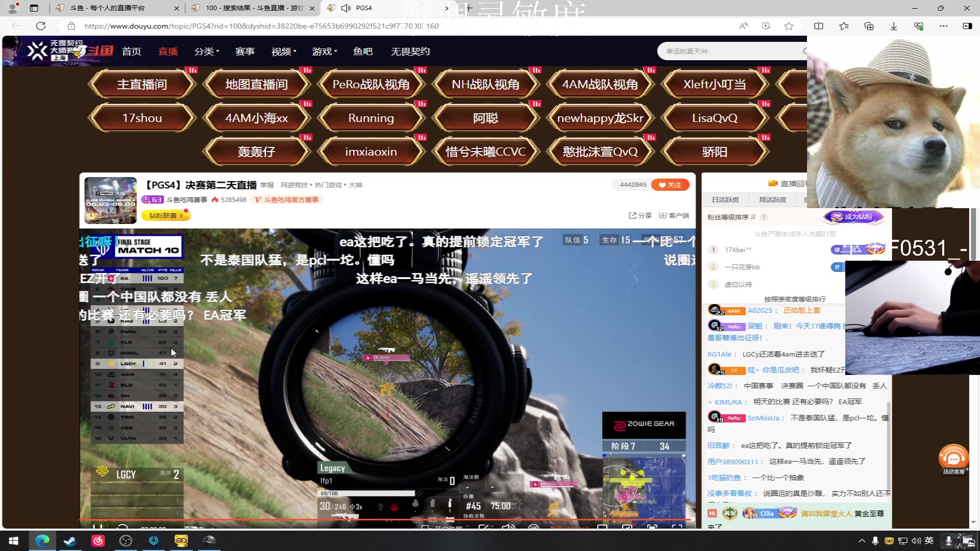
Task: Click the taskbar microphone icon
Action: [x=875, y=541]
